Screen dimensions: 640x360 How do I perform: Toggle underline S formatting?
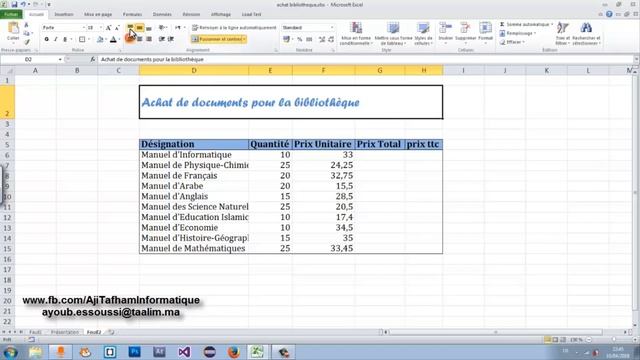pos(64,39)
